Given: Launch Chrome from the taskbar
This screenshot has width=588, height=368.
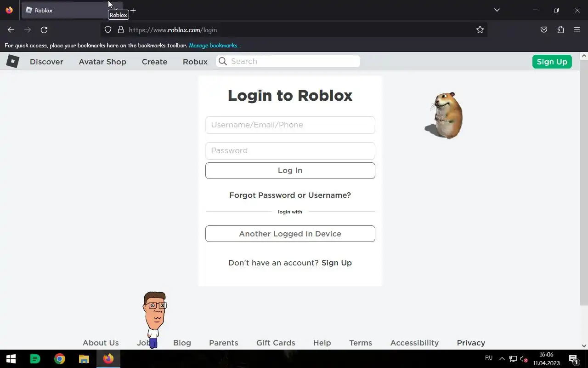Looking at the screenshot, I should tap(60, 359).
